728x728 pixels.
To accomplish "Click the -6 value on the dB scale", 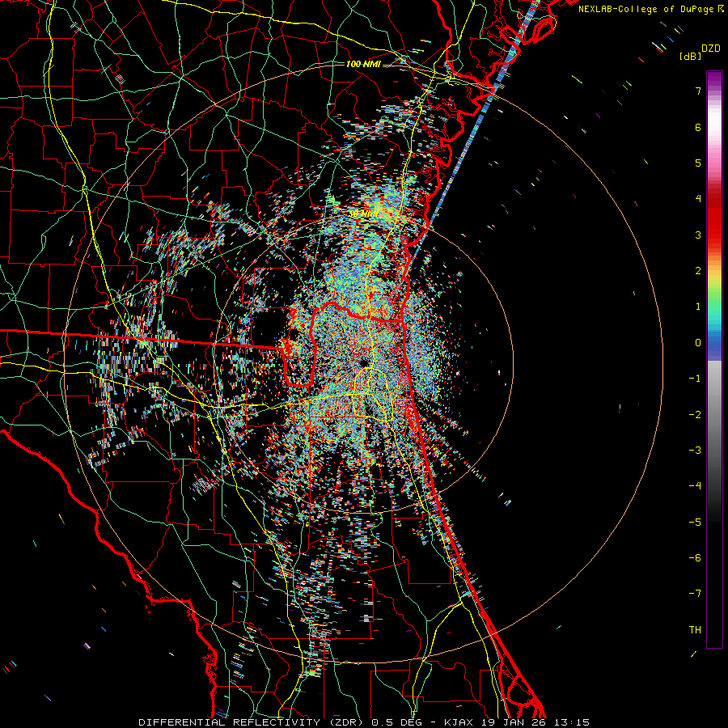I will coord(695,558).
